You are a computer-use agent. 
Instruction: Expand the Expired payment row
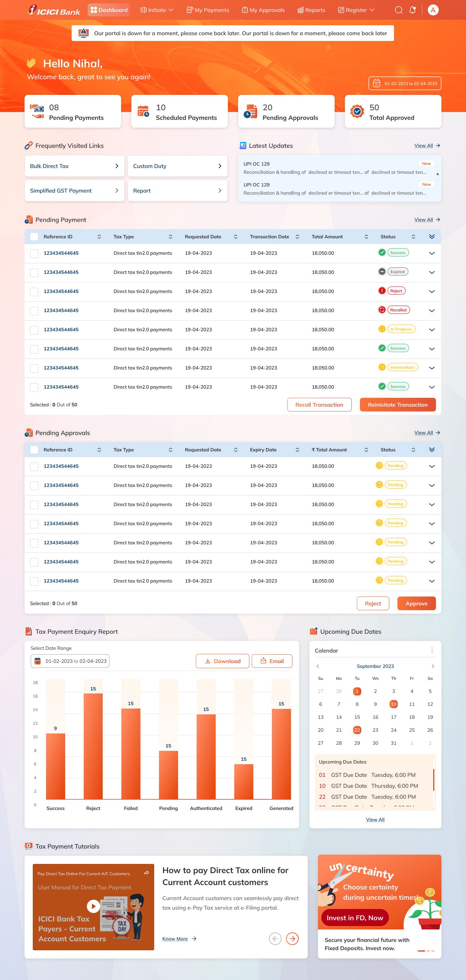(x=432, y=272)
